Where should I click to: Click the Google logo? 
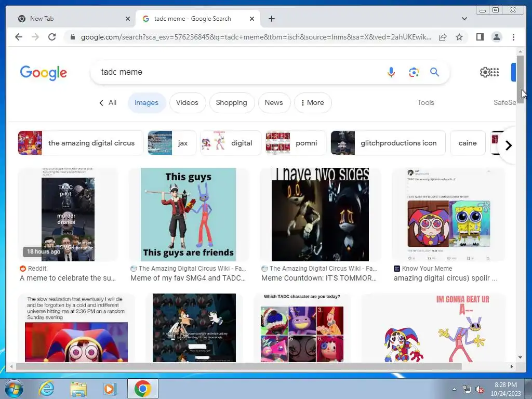pyautogui.click(x=44, y=73)
